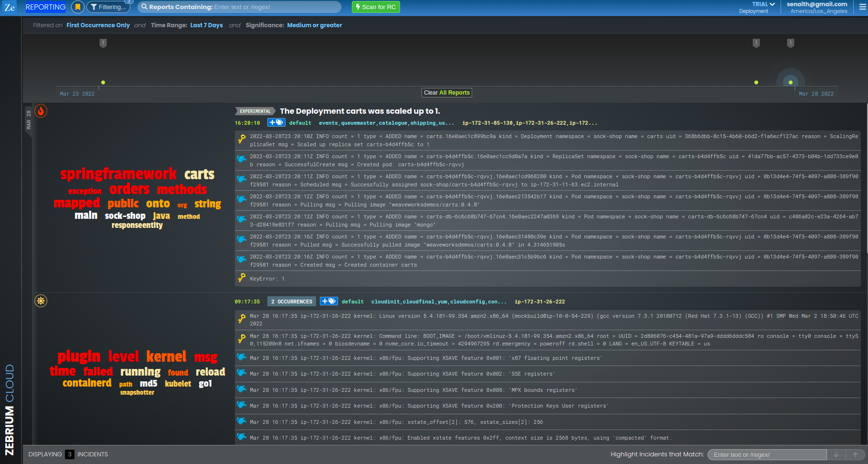Click the bird icon on the SSE registers line
This screenshot has height=464, width=868.
(x=242, y=373)
